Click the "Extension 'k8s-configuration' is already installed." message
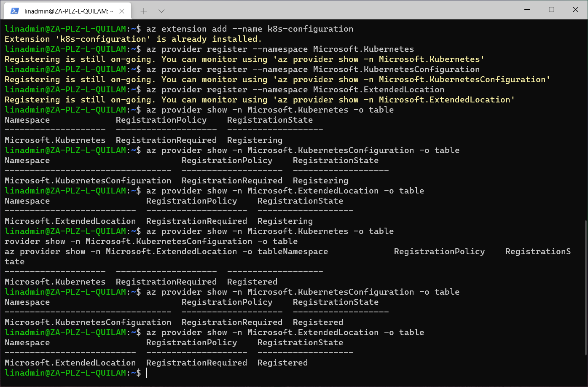This screenshot has width=588, height=387. point(134,39)
